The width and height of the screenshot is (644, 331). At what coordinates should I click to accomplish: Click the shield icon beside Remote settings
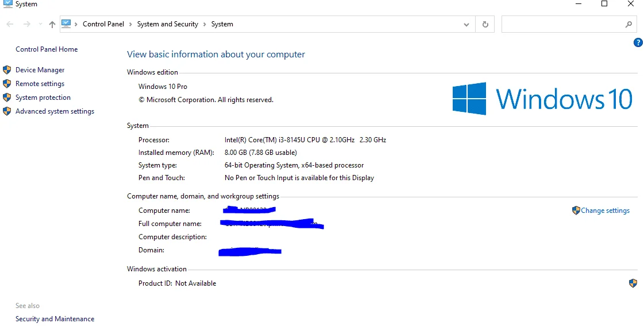pyautogui.click(x=7, y=84)
